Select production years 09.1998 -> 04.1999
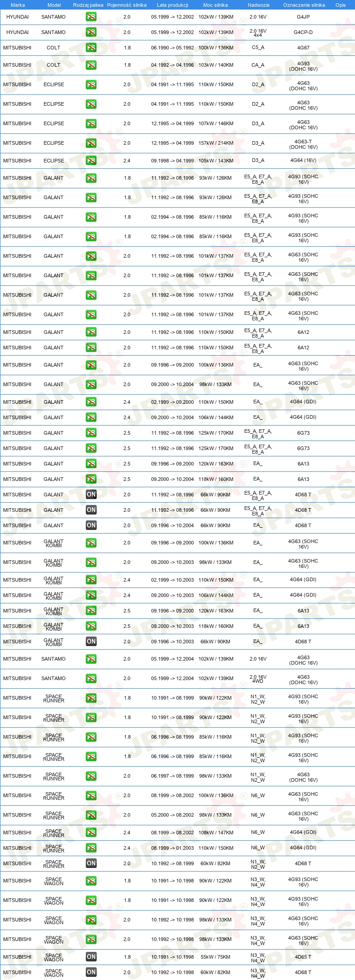The height and width of the screenshot is (980, 355). 173,161
